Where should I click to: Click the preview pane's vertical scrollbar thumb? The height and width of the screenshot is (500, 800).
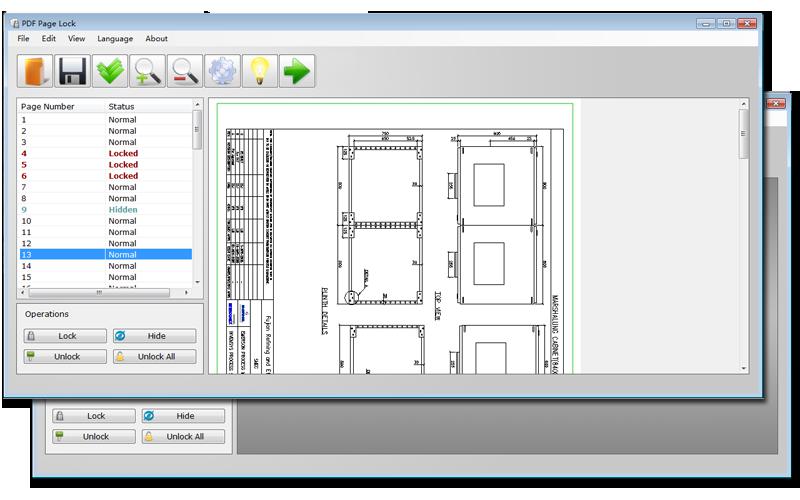click(x=743, y=134)
